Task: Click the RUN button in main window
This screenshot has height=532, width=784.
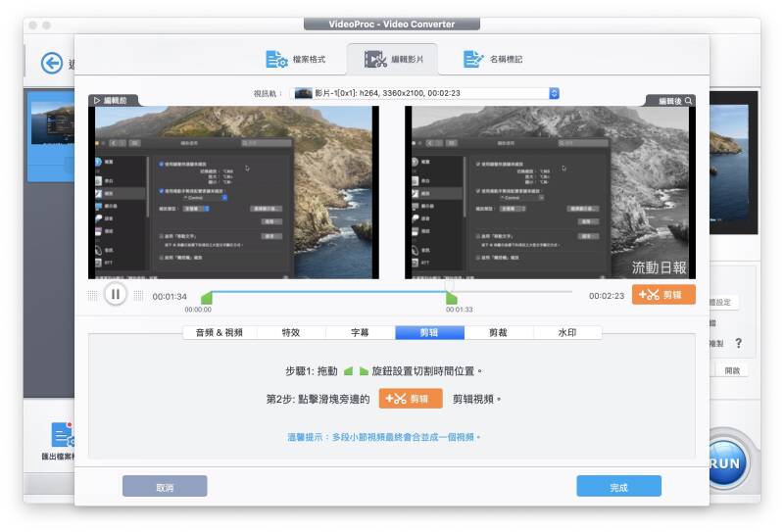Action: (x=726, y=463)
